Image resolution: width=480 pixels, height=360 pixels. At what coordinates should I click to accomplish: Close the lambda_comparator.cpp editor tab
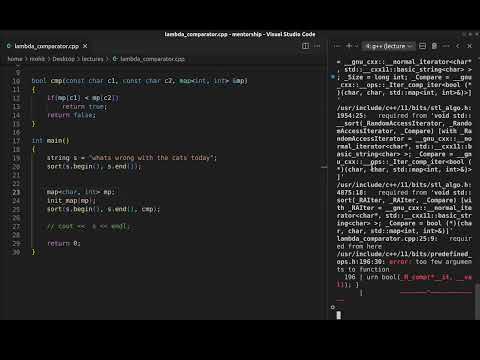click(x=85, y=46)
